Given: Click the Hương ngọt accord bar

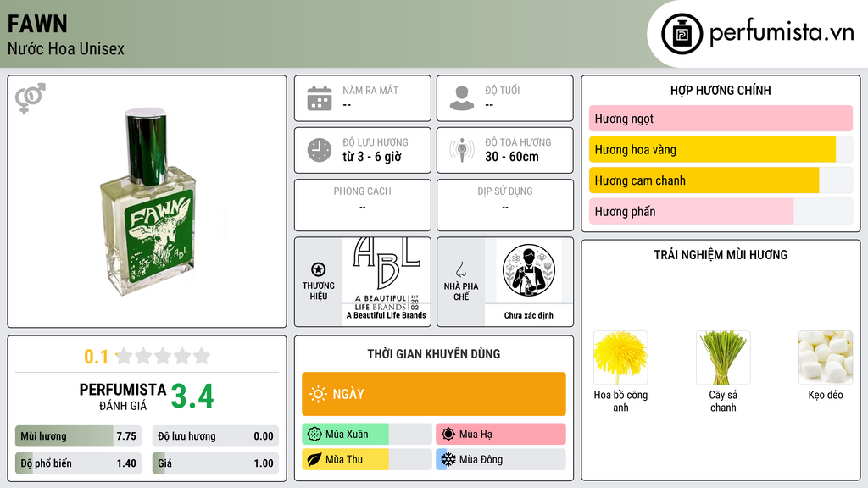Looking at the screenshot, I should click(x=721, y=119).
